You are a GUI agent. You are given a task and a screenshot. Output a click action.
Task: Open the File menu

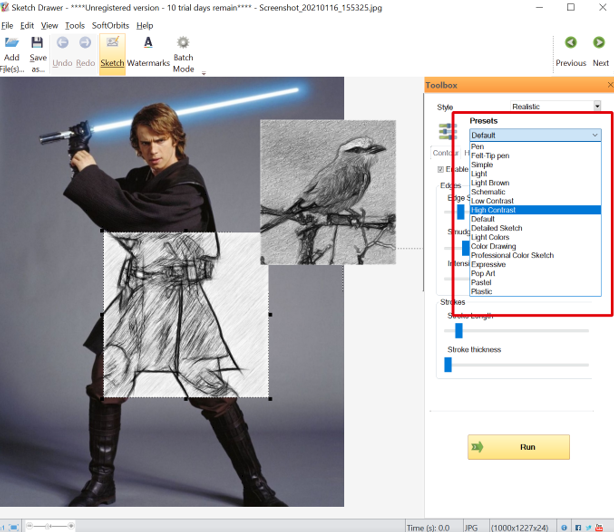tap(7, 25)
